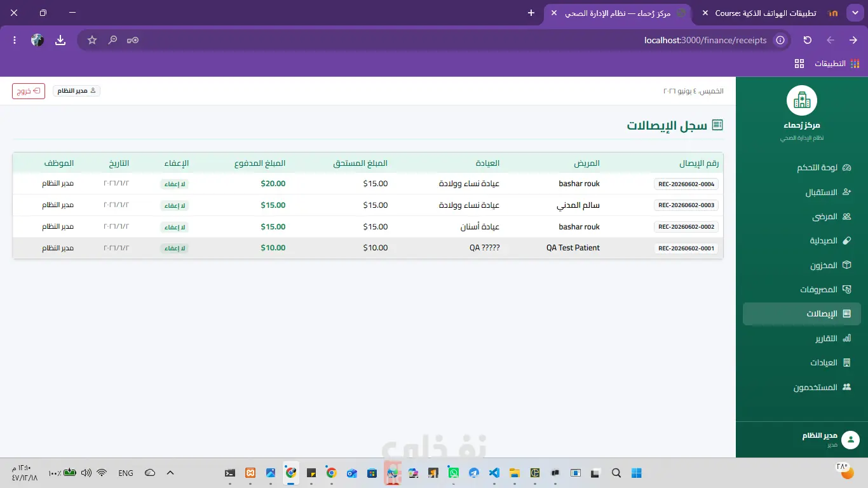Open taskbar Search

(616, 473)
